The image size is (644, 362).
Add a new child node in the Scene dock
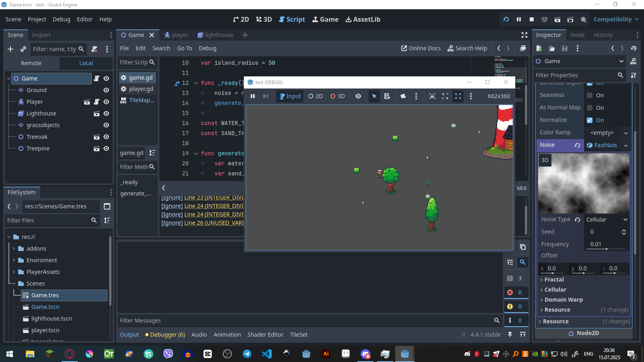[x=10, y=49]
